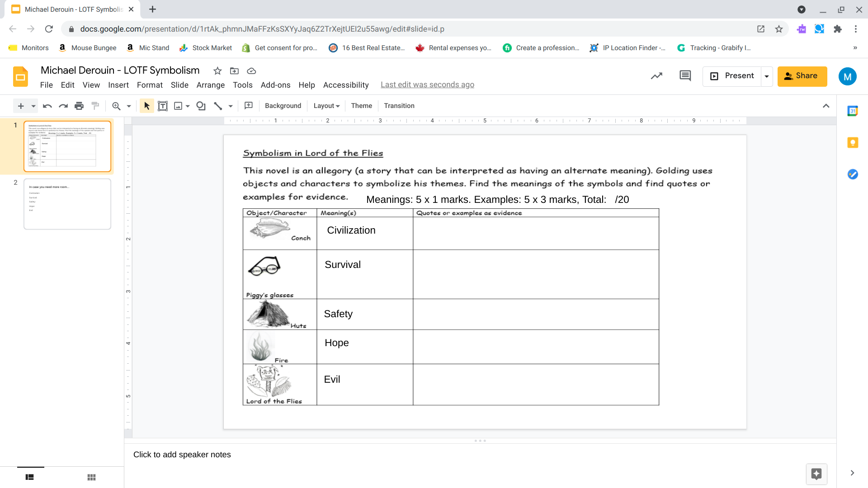The height and width of the screenshot is (488, 868).
Task: Select the Shape tool icon
Action: pyautogui.click(x=201, y=106)
